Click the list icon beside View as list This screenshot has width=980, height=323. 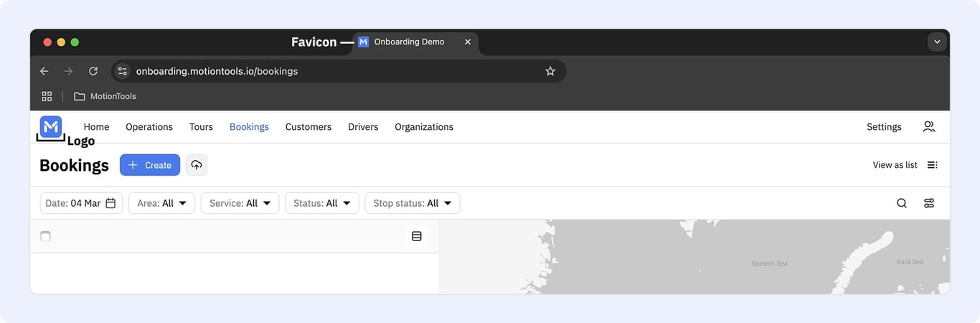click(x=932, y=165)
